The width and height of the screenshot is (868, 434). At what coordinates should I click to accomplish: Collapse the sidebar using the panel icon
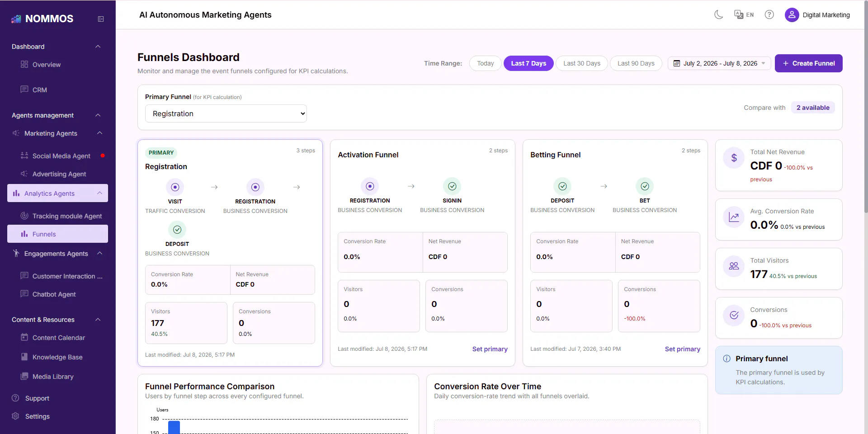[101, 19]
